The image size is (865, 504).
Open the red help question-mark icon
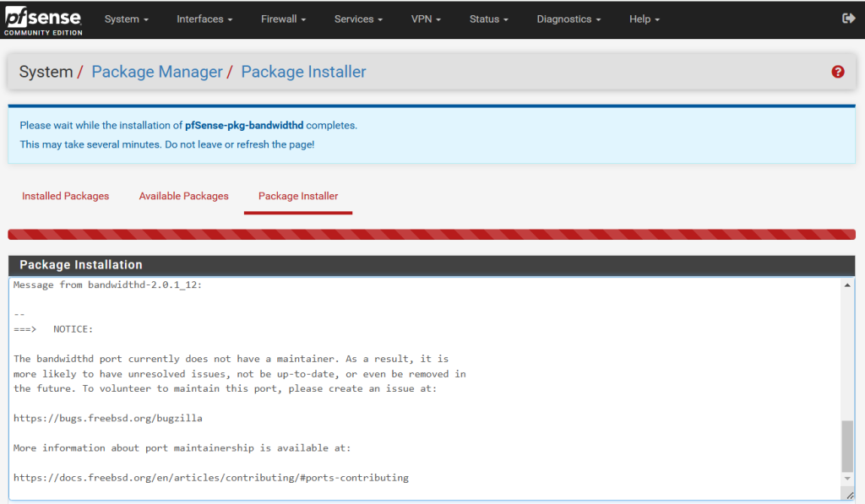coord(837,72)
